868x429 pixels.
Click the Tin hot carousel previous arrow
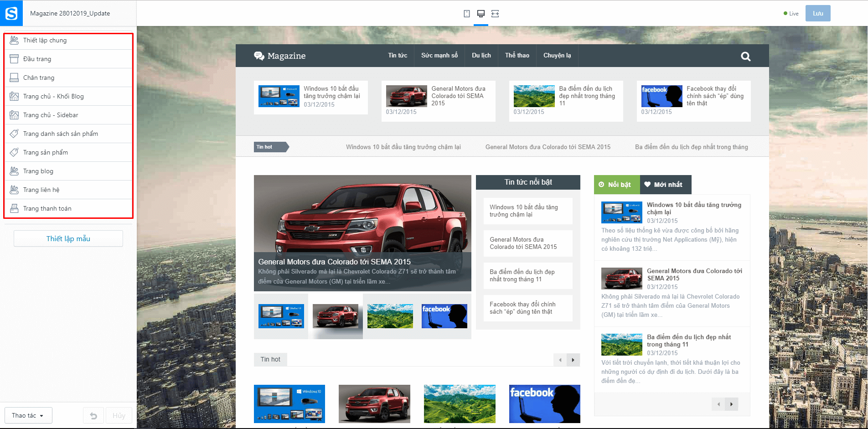[x=560, y=360]
